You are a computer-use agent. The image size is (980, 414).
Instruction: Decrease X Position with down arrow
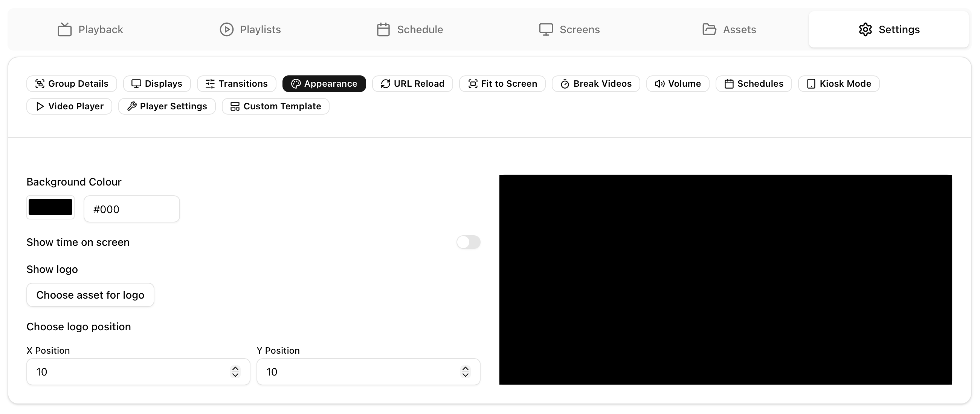click(x=235, y=375)
